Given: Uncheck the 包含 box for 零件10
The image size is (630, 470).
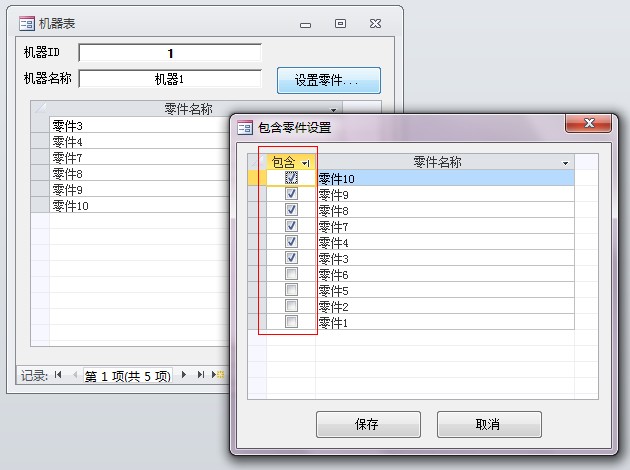Looking at the screenshot, I should pyautogui.click(x=291, y=177).
